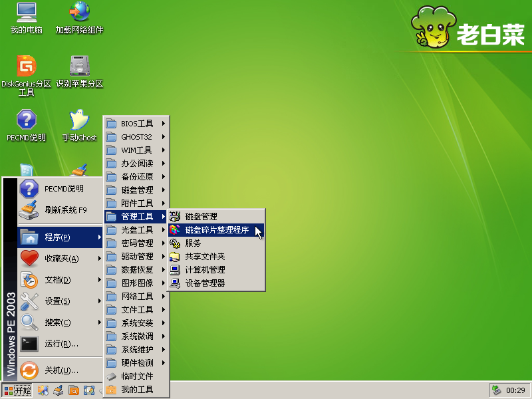Click the 磁盘碎片整理程序 colorful icon
Image resolution: width=532 pixels, height=399 pixels.
point(175,229)
